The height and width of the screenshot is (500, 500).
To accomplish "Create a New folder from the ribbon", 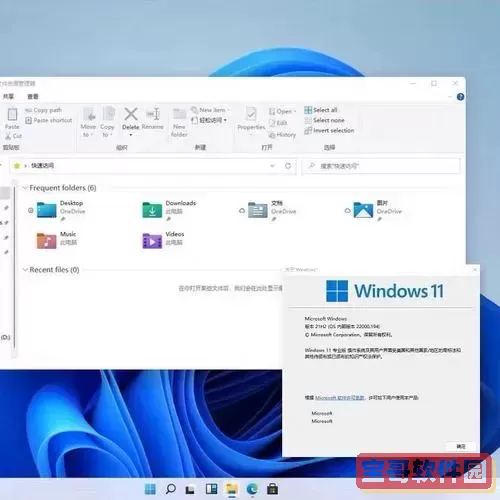I will (179, 122).
